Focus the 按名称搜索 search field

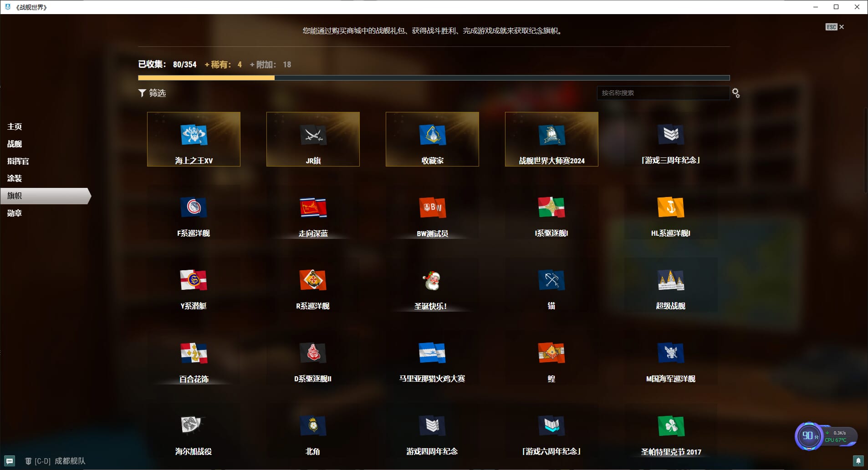coord(663,93)
